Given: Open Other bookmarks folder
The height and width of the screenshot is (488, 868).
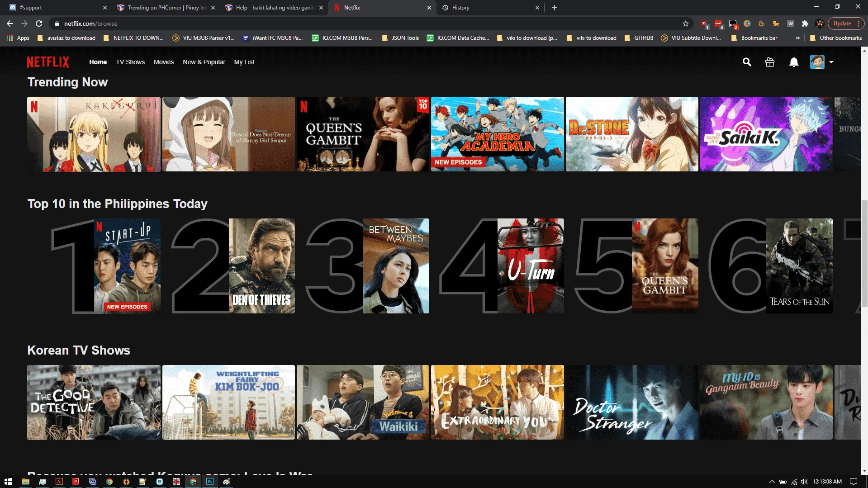Looking at the screenshot, I should tap(836, 38).
